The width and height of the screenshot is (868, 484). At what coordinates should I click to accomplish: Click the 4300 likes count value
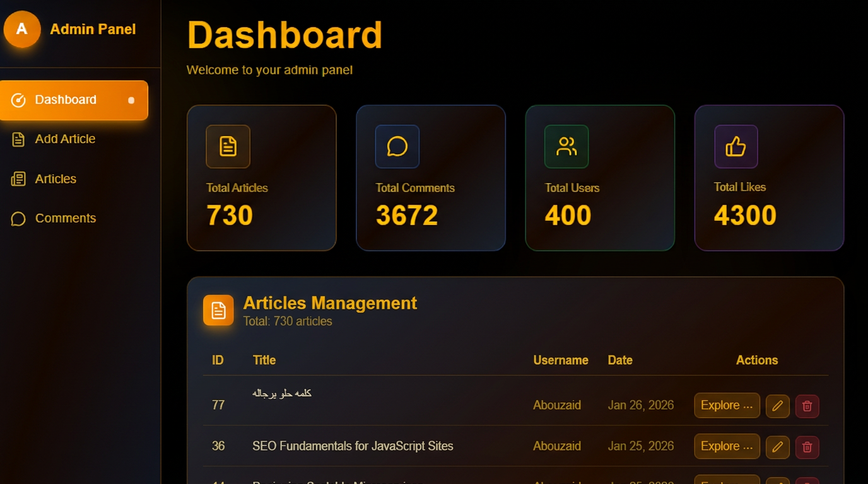pyautogui.click(x=745, y=216)
